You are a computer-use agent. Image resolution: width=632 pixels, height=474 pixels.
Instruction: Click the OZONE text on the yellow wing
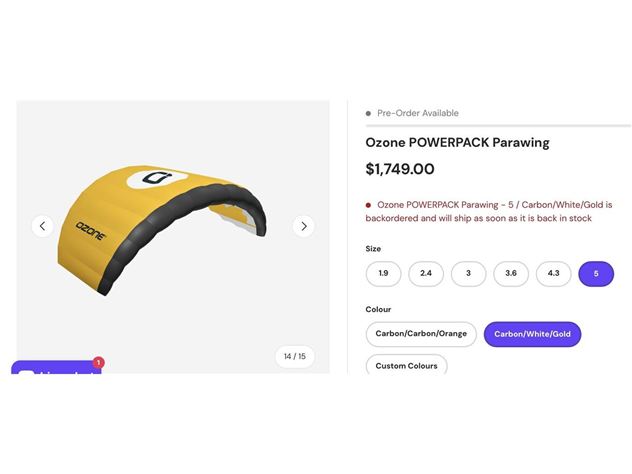91,231
